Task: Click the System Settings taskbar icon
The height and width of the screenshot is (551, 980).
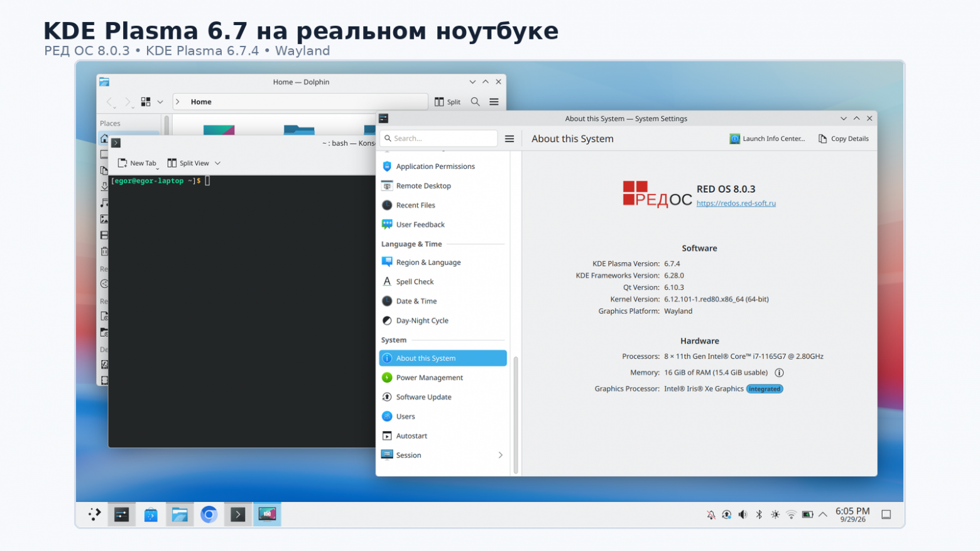Action: point(122,515)
